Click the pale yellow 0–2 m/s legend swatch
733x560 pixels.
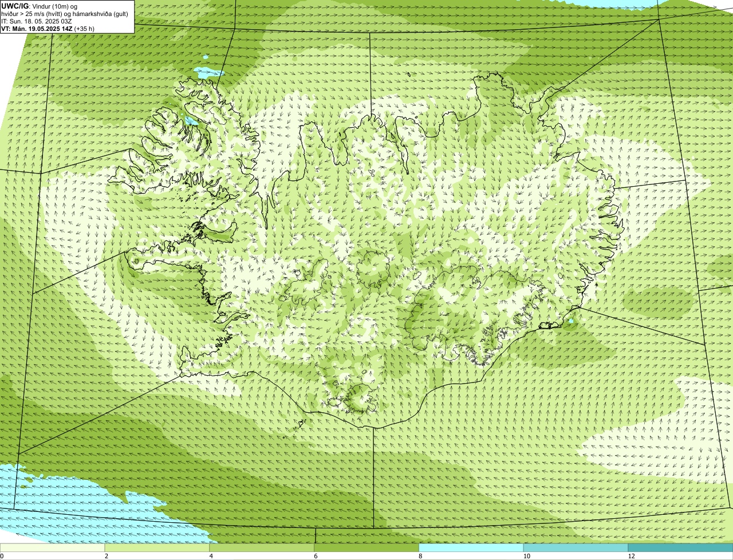click(x=53, y=548)
